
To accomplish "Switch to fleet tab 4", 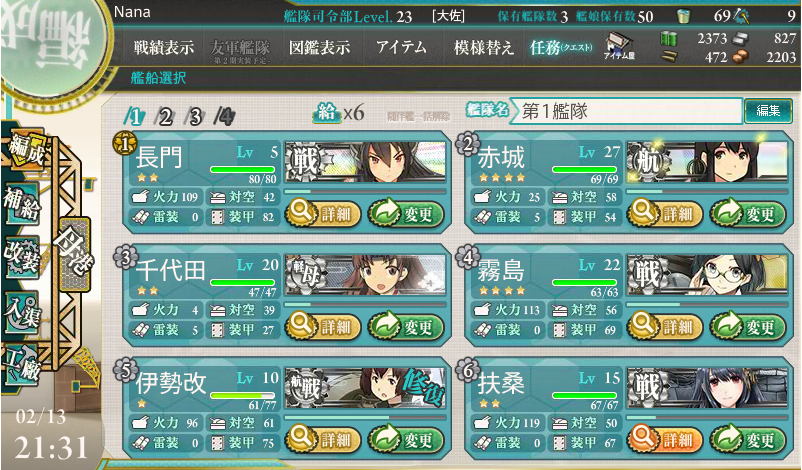I will pyautogui.click(x=225, y=117).
